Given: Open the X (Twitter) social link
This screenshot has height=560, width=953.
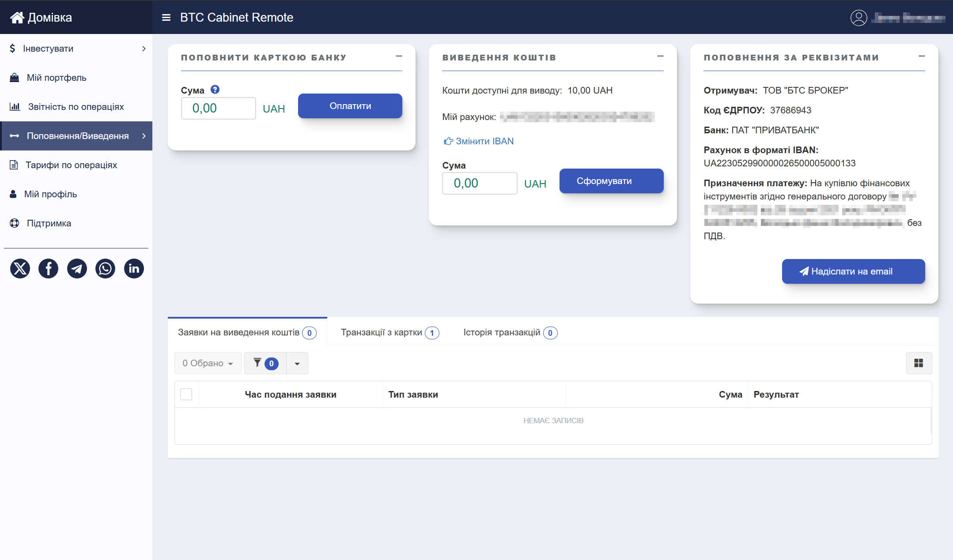Looking at the screenshot, I should coord(20,269).
